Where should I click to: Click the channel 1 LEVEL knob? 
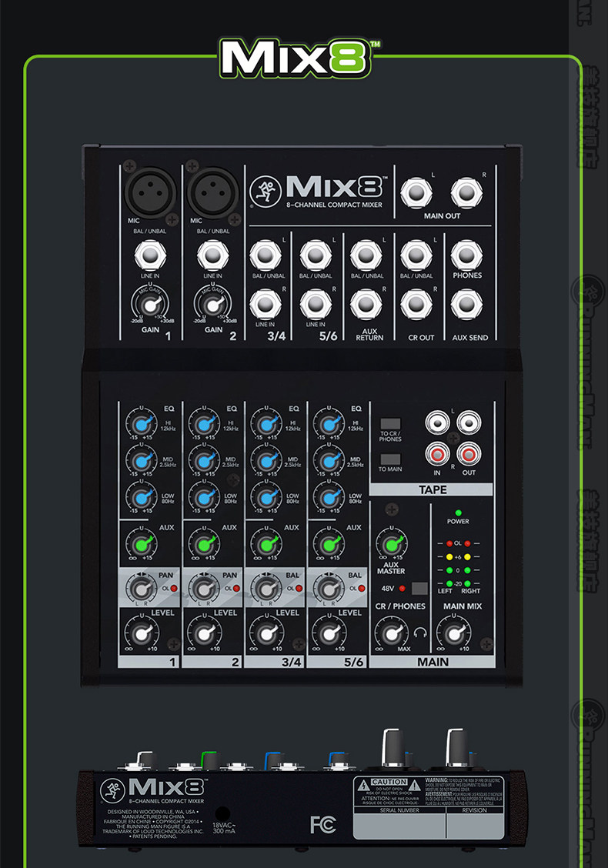tap(142, 633)
